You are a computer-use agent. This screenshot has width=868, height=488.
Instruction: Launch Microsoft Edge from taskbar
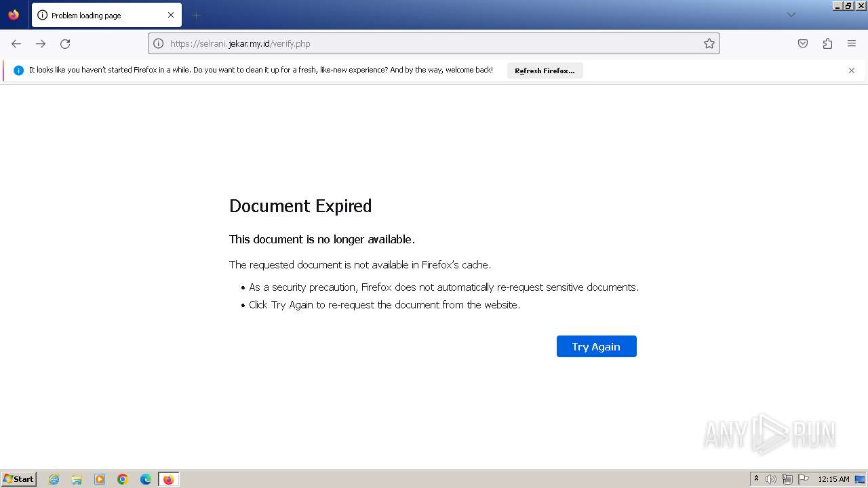(x=146, y=479)
